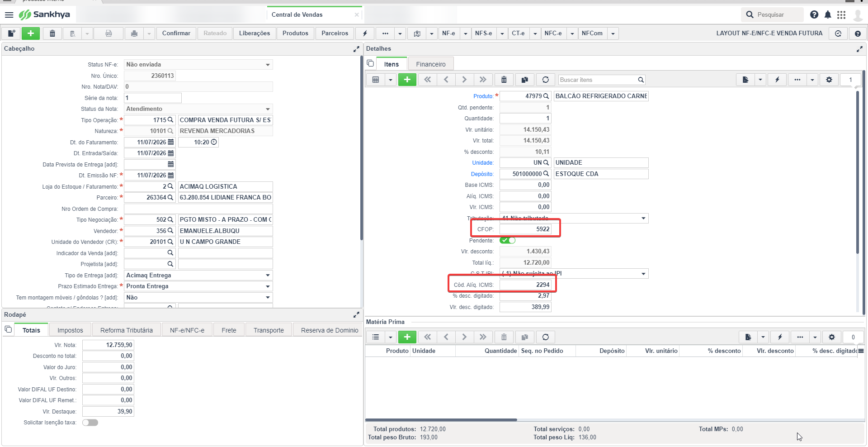This screenshot has height=447, width=868.
Task: Open the Matéria Prima settings gear
Action: click(x=832, y=337)
